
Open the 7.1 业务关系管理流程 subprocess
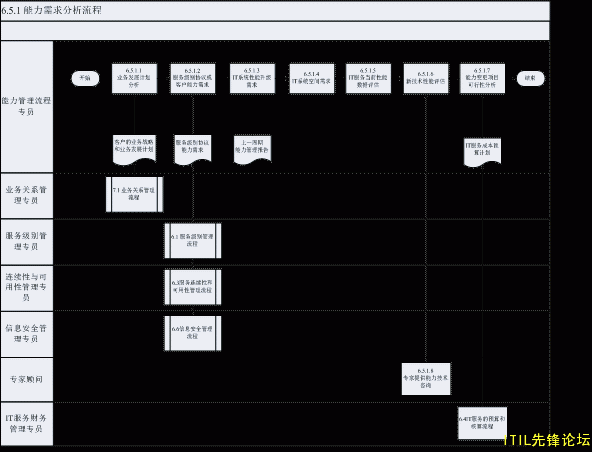point(134,194)
